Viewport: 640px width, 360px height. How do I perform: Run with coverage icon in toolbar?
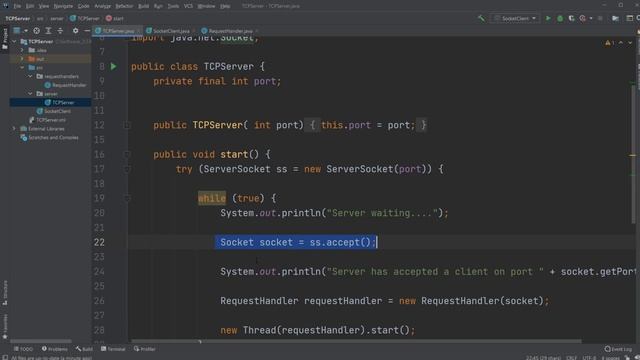[x=571, y=18]
